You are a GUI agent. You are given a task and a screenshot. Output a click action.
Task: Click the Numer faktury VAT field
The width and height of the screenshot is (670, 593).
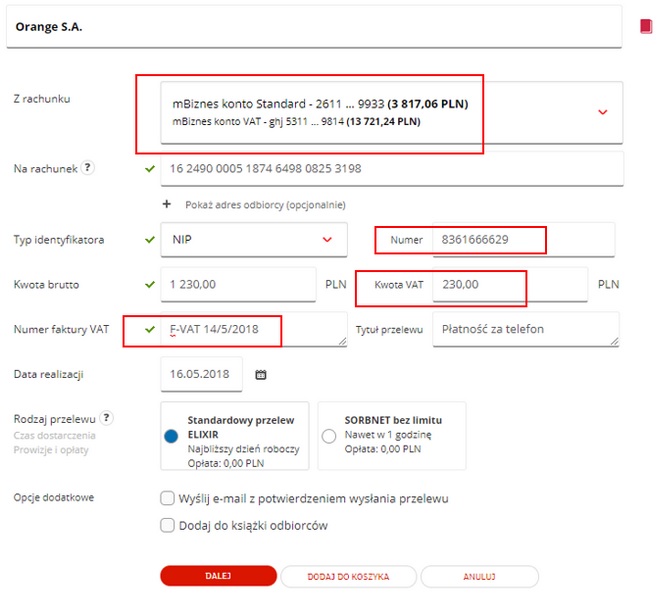[x=254, y=329]
